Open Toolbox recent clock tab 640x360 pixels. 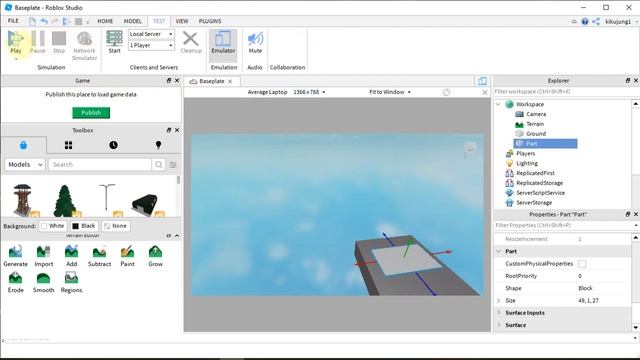pos(113,145)
